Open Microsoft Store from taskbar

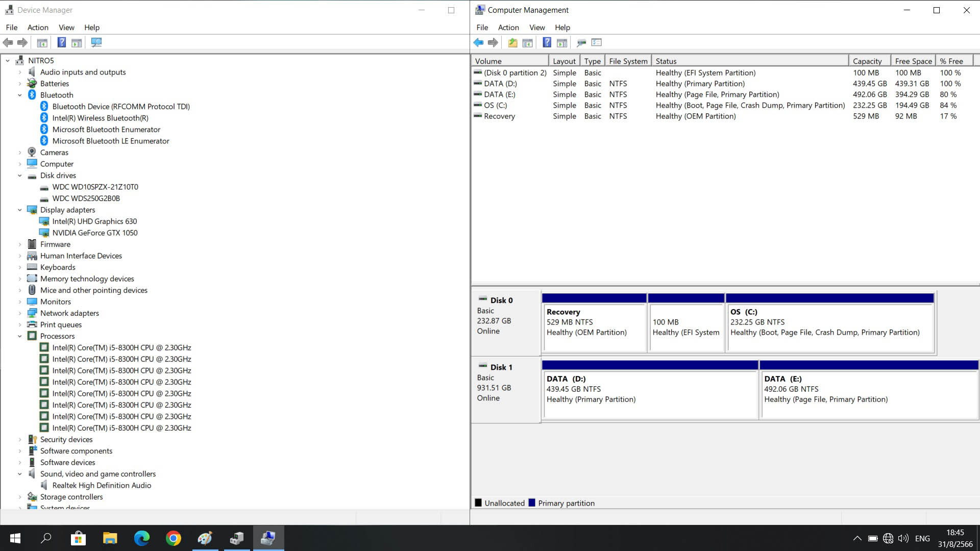pos(78,538)
